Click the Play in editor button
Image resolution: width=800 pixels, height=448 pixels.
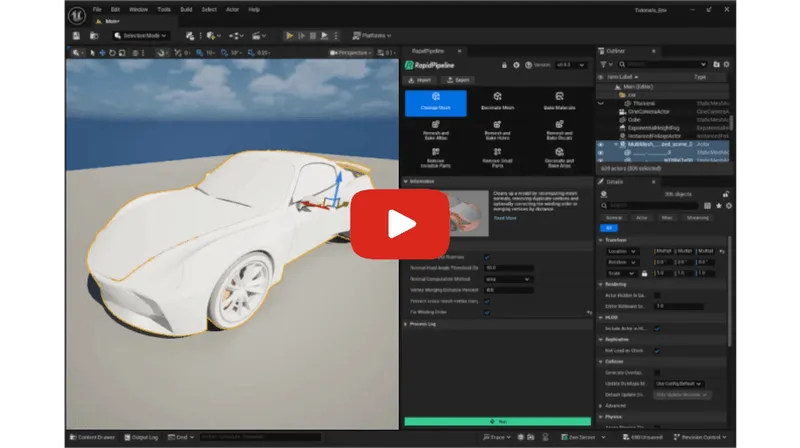click(289, 36)
